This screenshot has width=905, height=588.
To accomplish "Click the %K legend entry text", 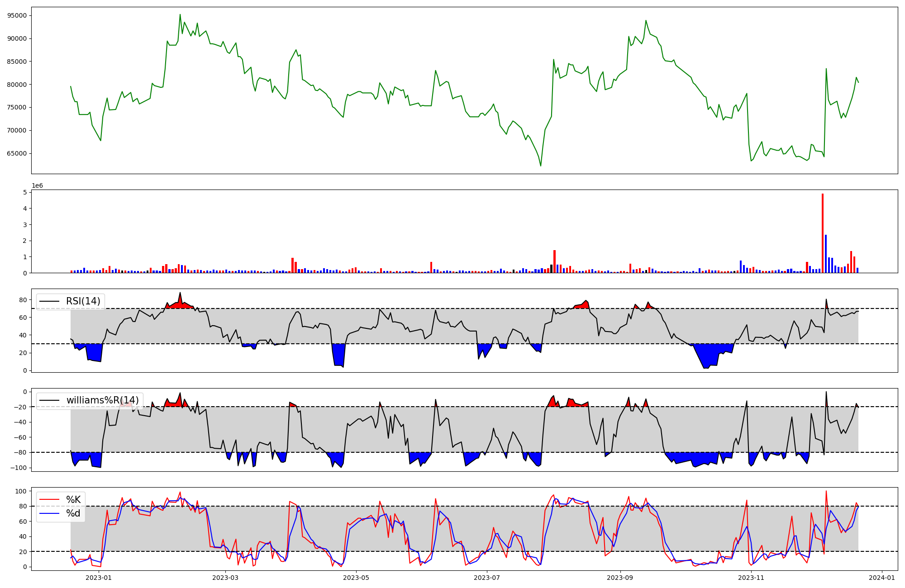I will (73, 499).
